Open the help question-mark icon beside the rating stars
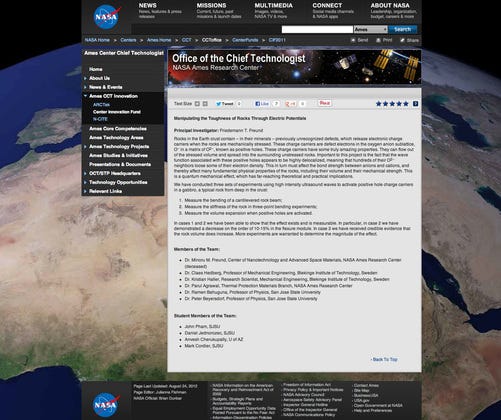The height and width of the screenshot is (420, 501). [x=416, y=104]
